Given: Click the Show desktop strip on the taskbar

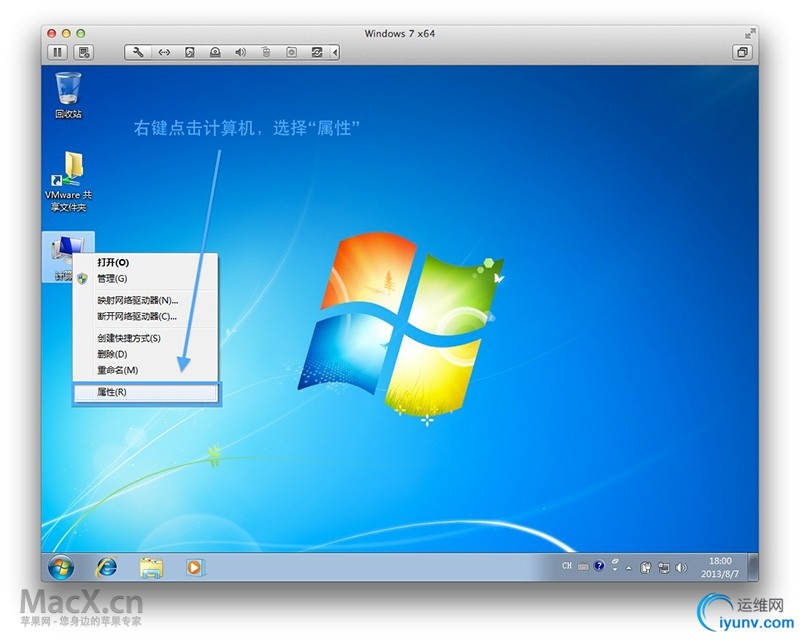Looking at the screenshot, I should coord(753,567).
